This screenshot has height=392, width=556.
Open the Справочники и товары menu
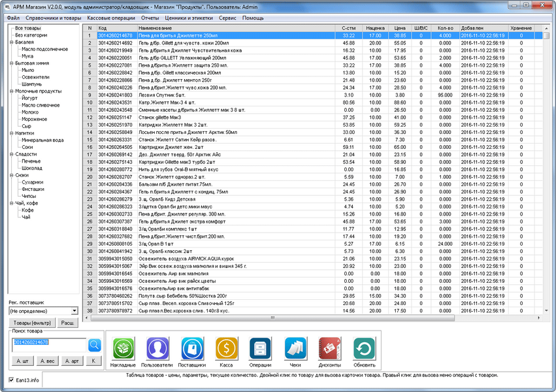[53, 18]
